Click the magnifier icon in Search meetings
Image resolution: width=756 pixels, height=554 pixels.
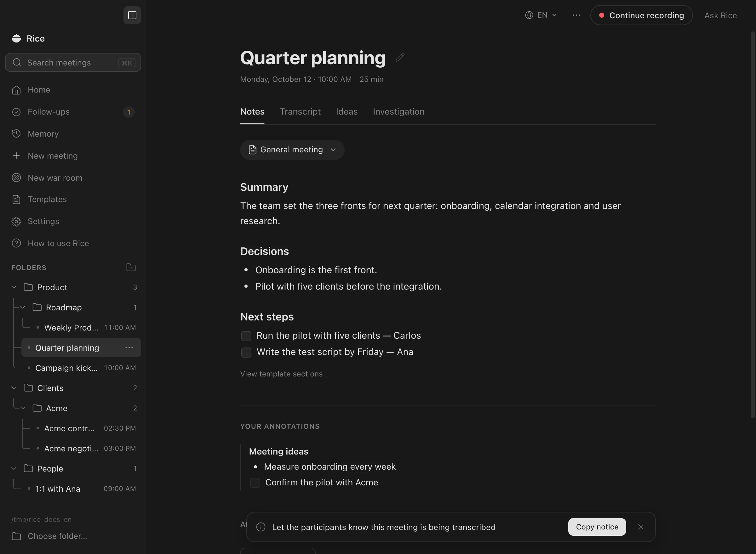[17, 62]
